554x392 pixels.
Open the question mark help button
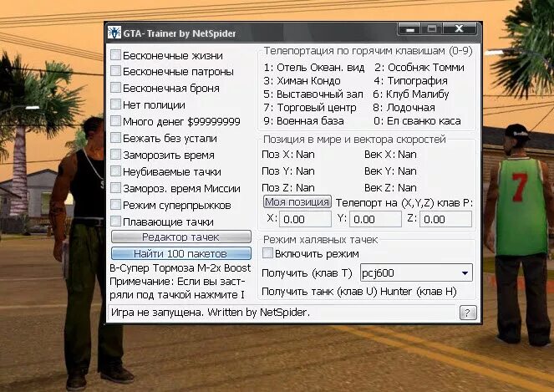[468, 313]
